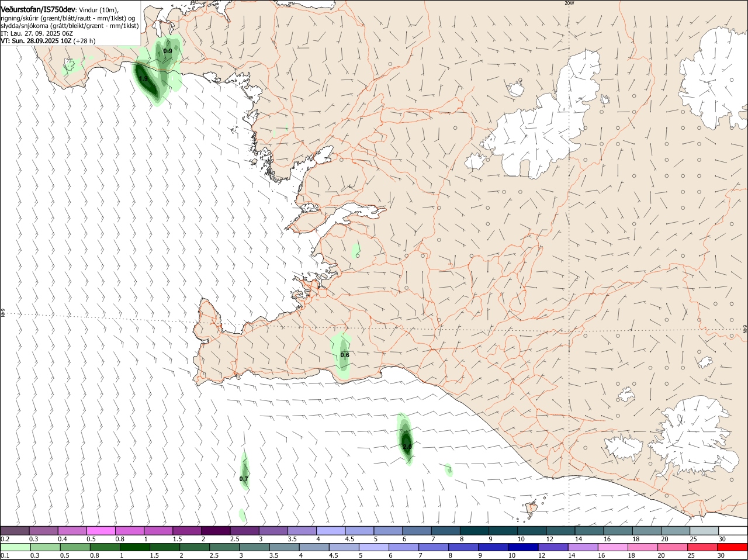
Task: Click the 1.9 precipitation value label
Action: (143, 78)
